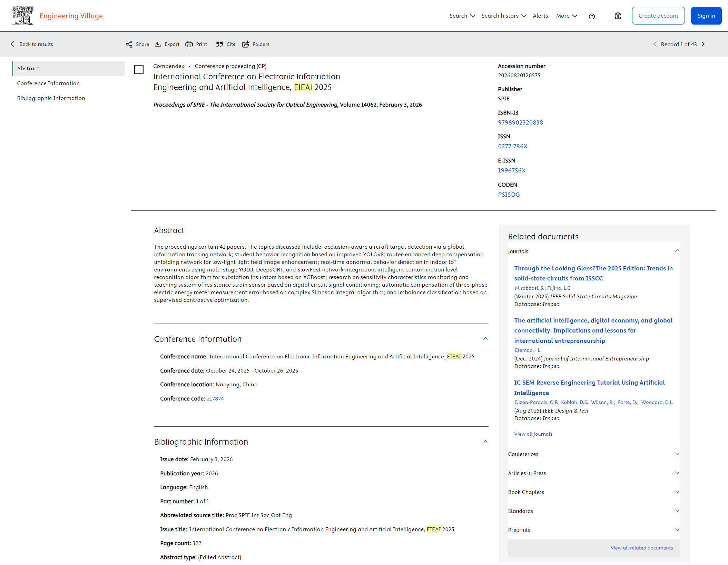Open conference code 217874 link

coord(215,399)
